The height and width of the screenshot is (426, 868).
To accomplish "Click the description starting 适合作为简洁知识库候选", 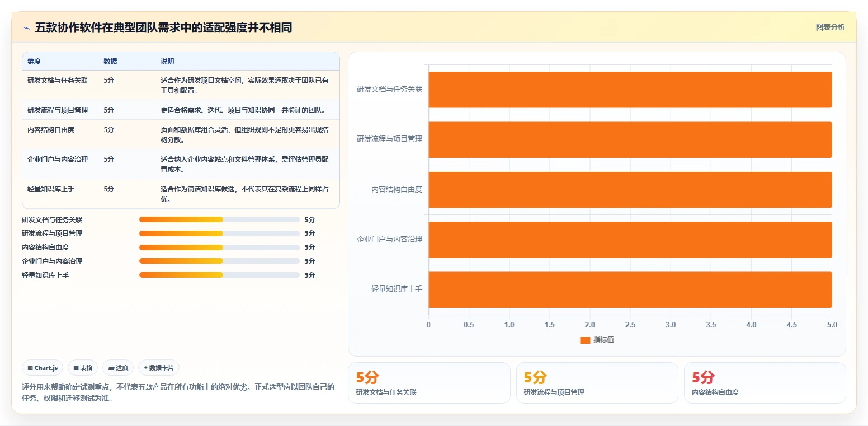I will click(x=245, y=194).
